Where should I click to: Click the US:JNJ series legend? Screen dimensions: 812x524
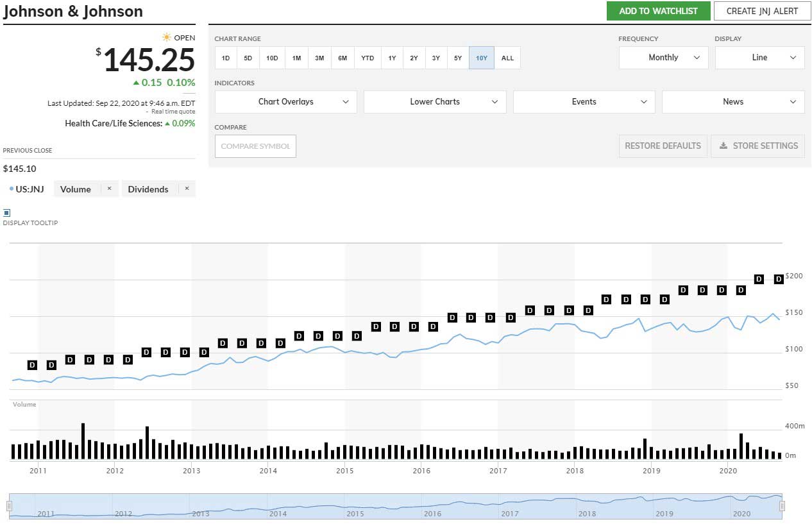pos(27,189)
